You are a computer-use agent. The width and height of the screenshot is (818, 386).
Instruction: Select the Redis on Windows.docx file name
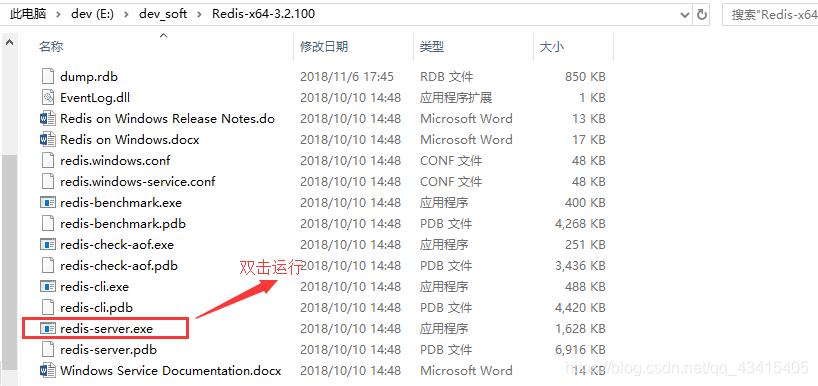click(x=129, y=140)
